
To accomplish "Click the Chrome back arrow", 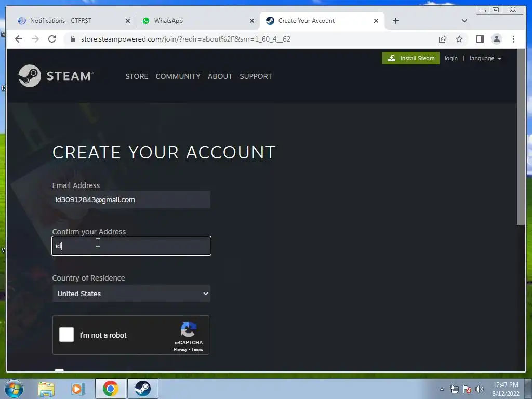I will click(19, 39).
